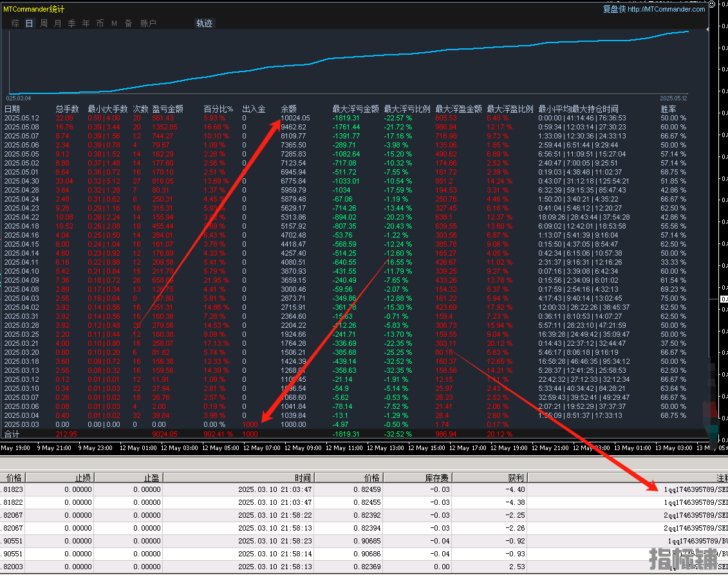Switch to the 账户 account tab

click(x=148, y=23)
